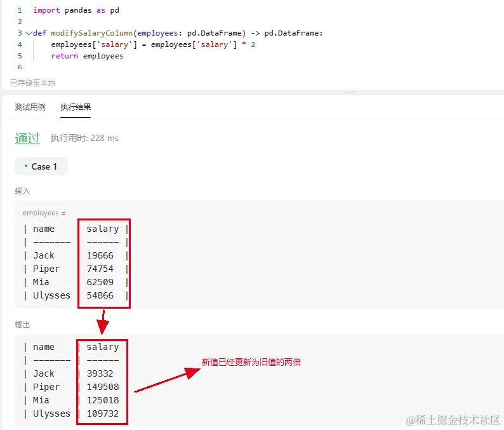Click the 'return' keyword on line 5
Screen dimensions: 504x430
coord(65,56)
